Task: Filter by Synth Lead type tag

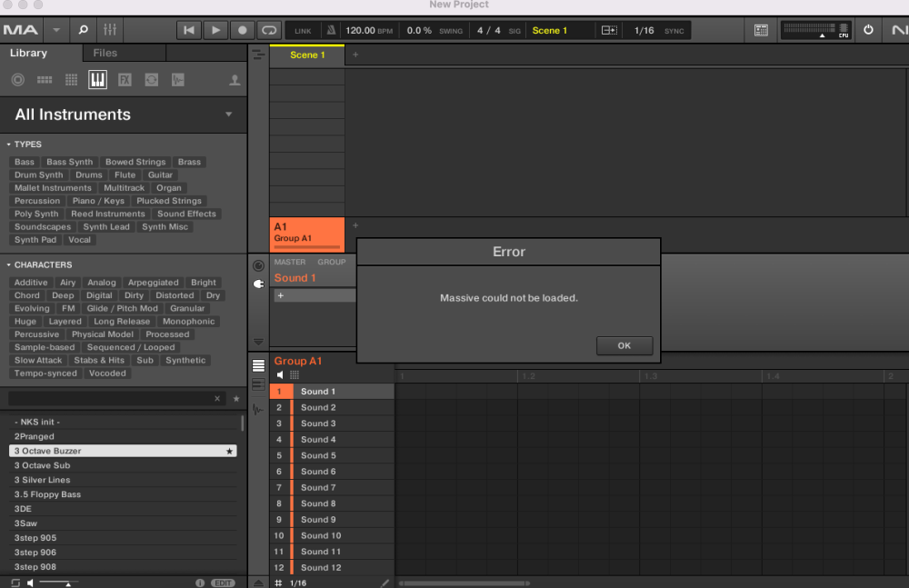Action: tap(106, 226)
